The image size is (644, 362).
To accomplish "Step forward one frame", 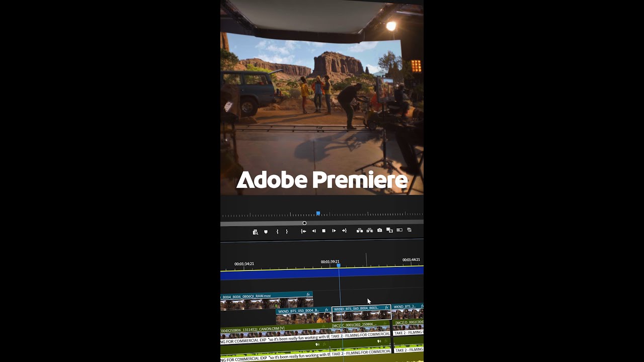I will pos(334,231).
